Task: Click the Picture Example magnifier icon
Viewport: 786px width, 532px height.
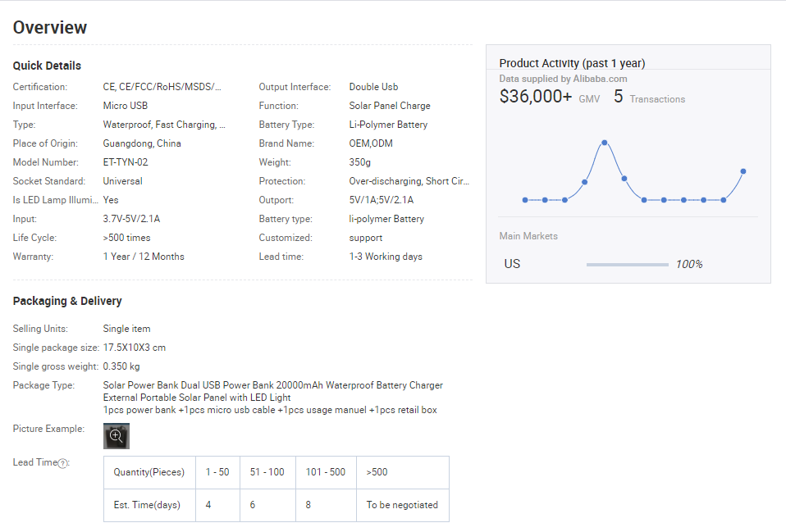Action: tap(116, 436)
